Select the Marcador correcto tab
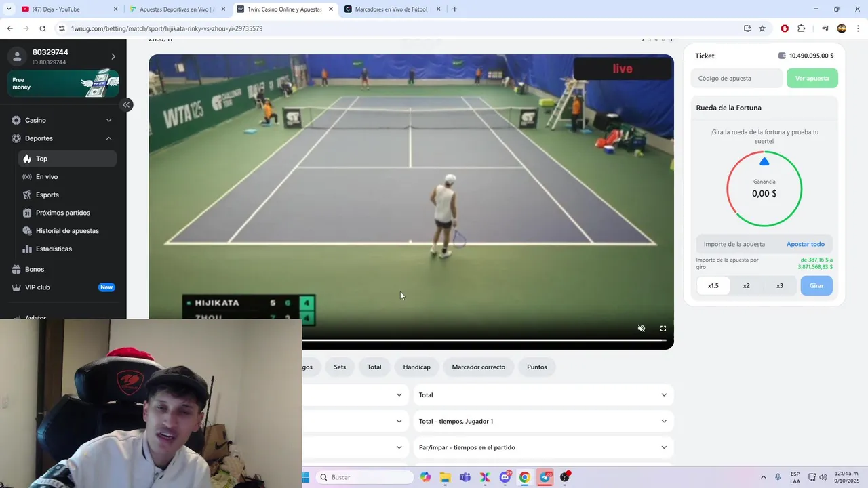Screen dimensions: 868x488 click(x=479, y=367)
